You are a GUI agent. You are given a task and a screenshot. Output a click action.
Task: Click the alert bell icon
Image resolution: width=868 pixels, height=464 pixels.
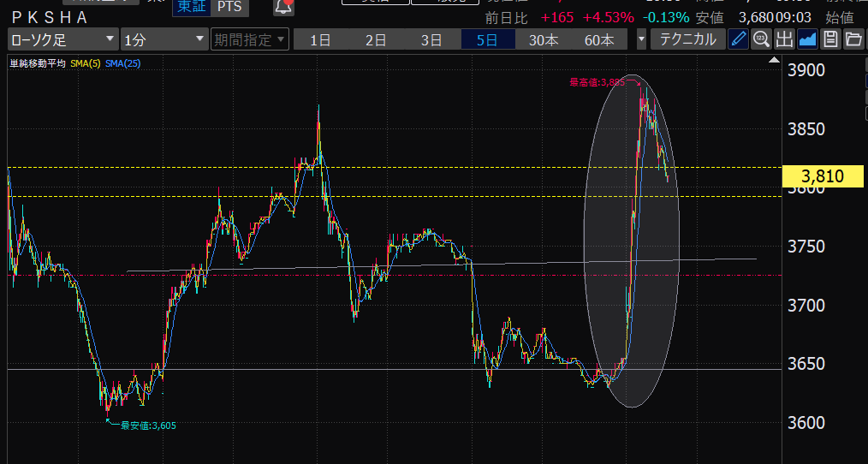coord(283,7)
